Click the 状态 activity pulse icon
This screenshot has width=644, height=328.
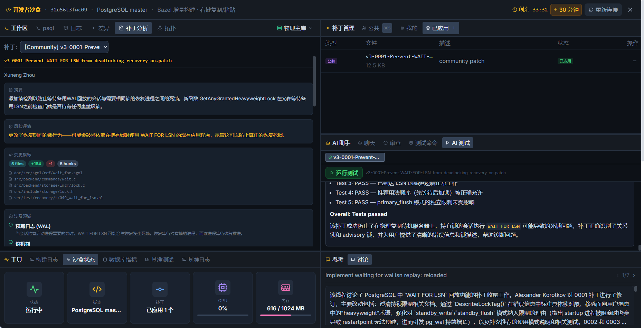34,289
